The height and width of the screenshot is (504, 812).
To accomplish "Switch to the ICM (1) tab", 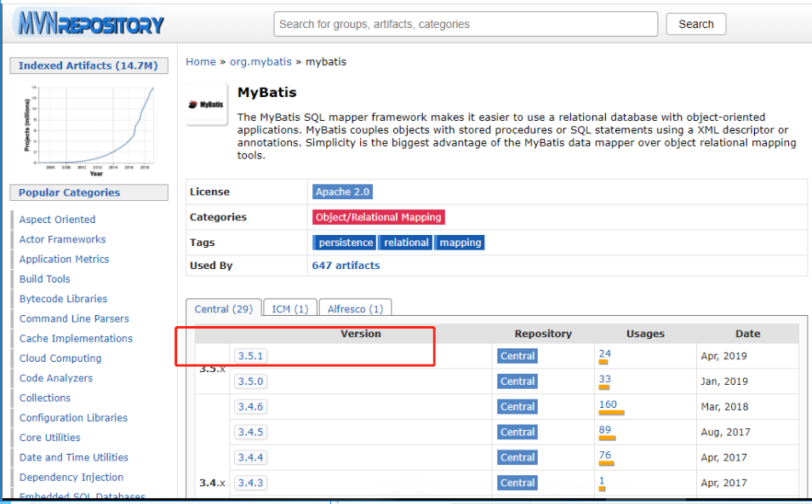I will point(290,309).
